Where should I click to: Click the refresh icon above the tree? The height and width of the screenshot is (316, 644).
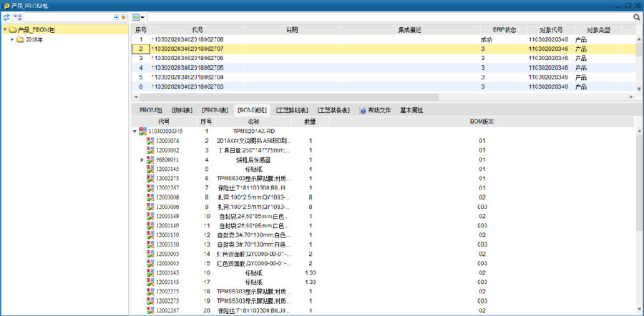pyautogui.click(x=6, y=16)
